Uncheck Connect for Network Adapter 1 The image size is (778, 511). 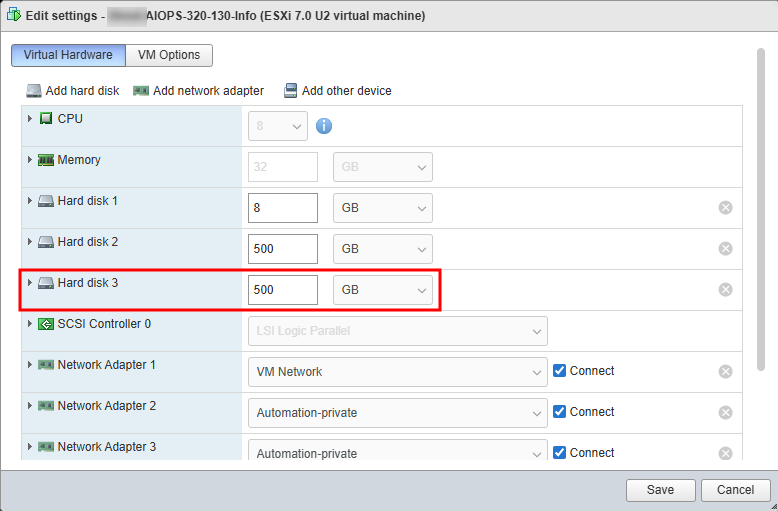pyautogui.click(x=560, y=371)
